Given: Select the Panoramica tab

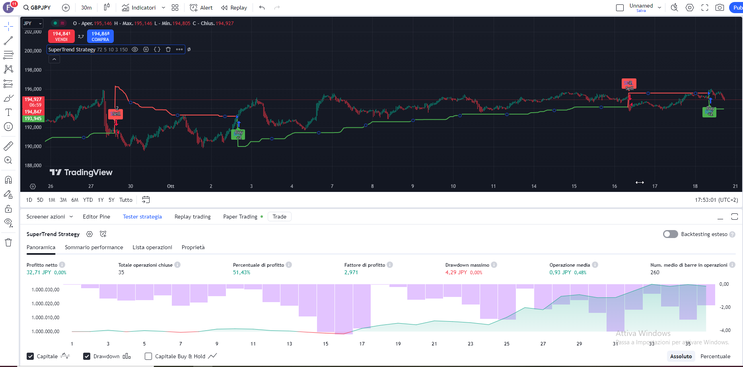Looking at the screenshot, I should click(x=41, y=247).
